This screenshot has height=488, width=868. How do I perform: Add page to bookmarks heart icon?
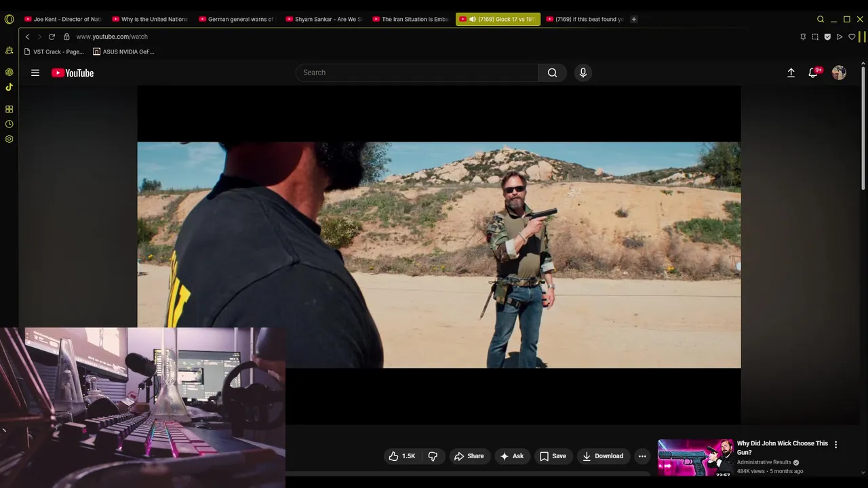(852, 37)
